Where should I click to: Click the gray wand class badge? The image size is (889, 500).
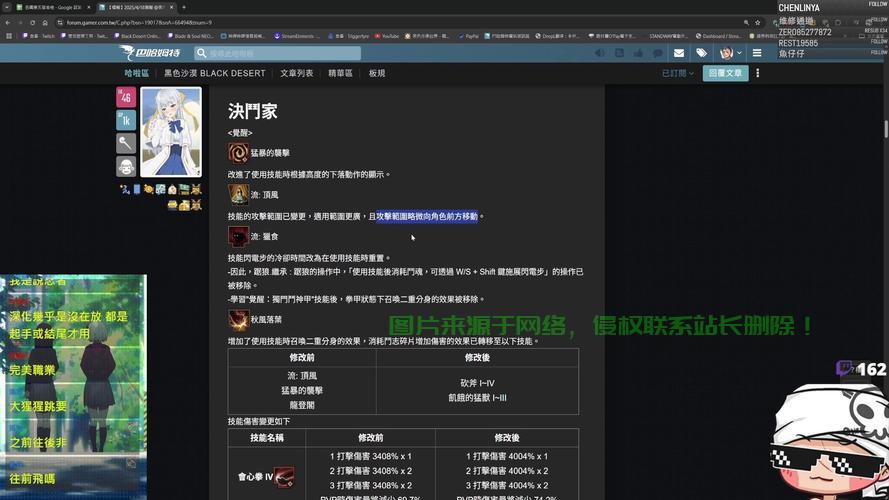click(126, 143)
